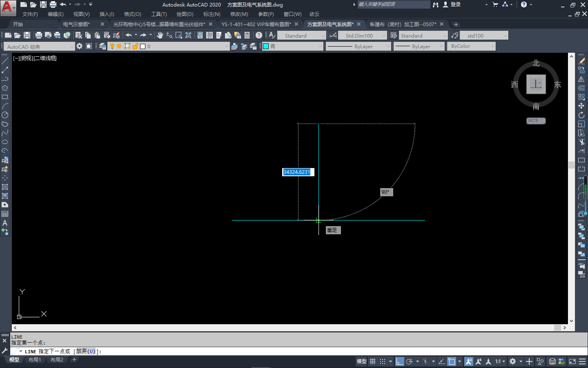Screen dimensions: 588x368
Task: Open the Table tool in draw toolbar
Action: click(x=5, y=214)
